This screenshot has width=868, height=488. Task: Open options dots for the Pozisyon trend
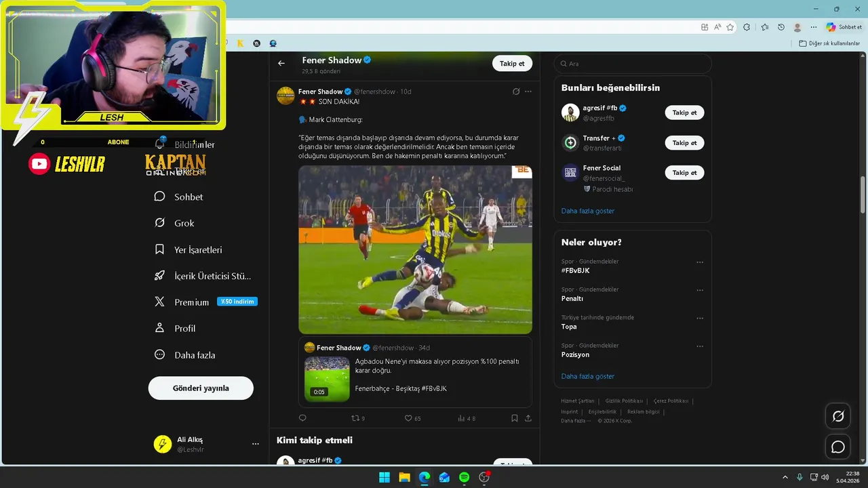(x=700, y=346)
